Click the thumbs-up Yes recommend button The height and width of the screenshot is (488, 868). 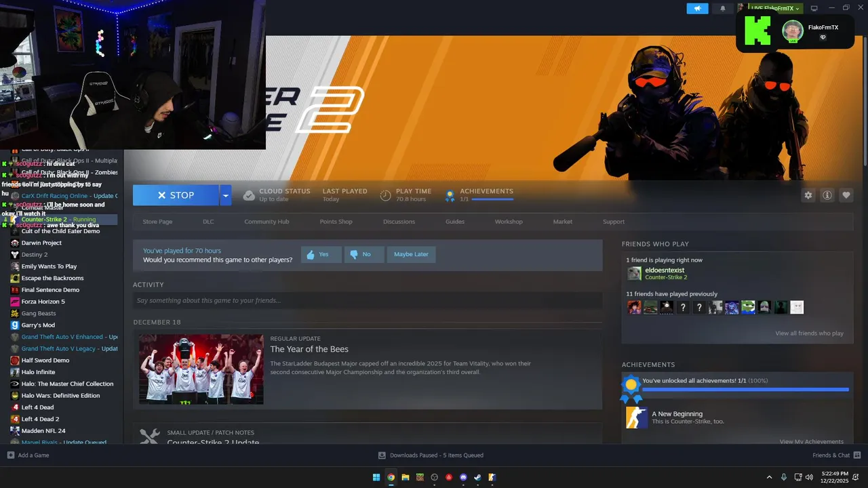point(321,254)
